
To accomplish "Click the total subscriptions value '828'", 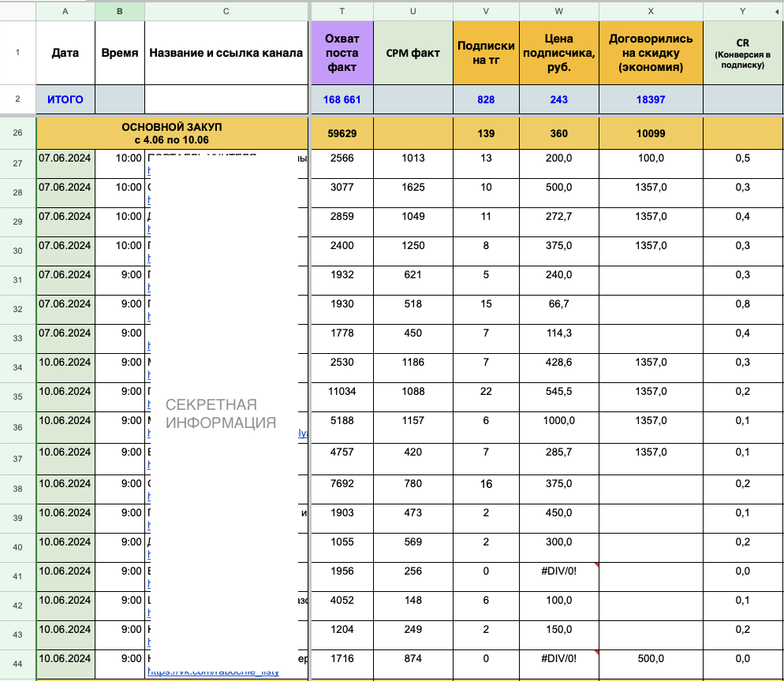I will pyautogui.click(x=486, y=99).
